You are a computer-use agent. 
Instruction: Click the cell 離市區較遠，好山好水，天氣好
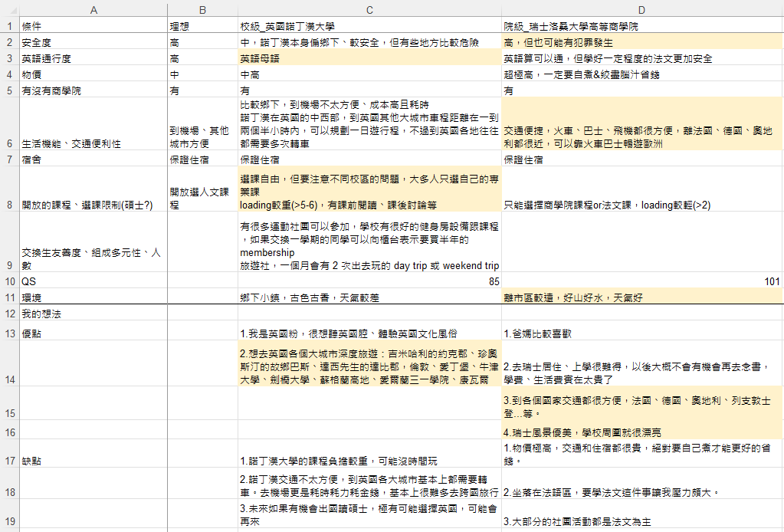(642, 297)
